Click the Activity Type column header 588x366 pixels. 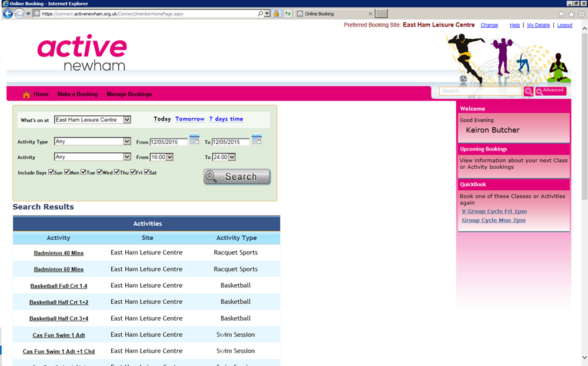(x=236, y=238)
